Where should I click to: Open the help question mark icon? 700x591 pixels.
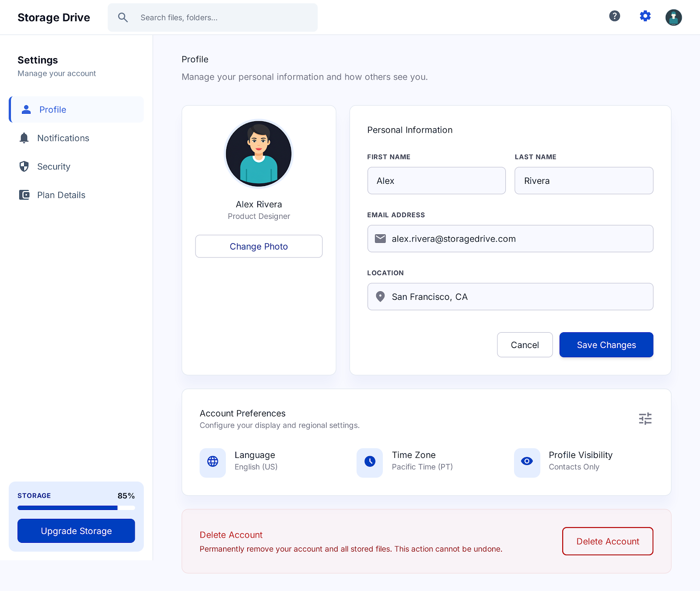pos(615,16)
